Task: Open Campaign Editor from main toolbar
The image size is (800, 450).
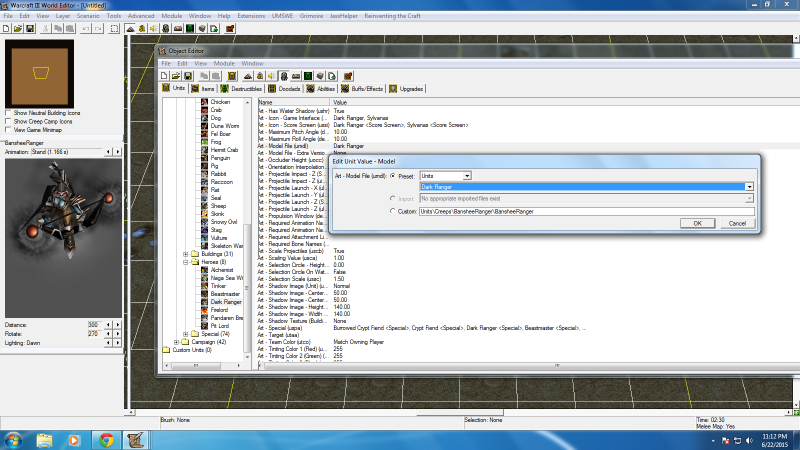Action: [x=178, y=29]
